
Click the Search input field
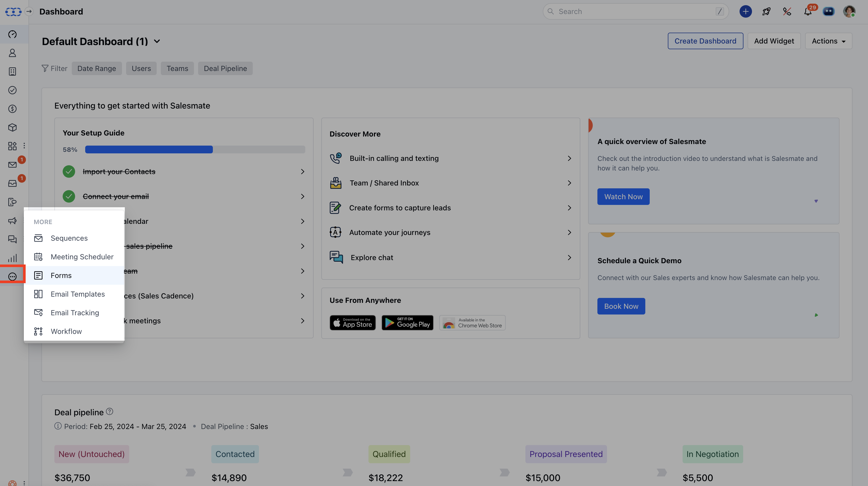pos(635,11)
